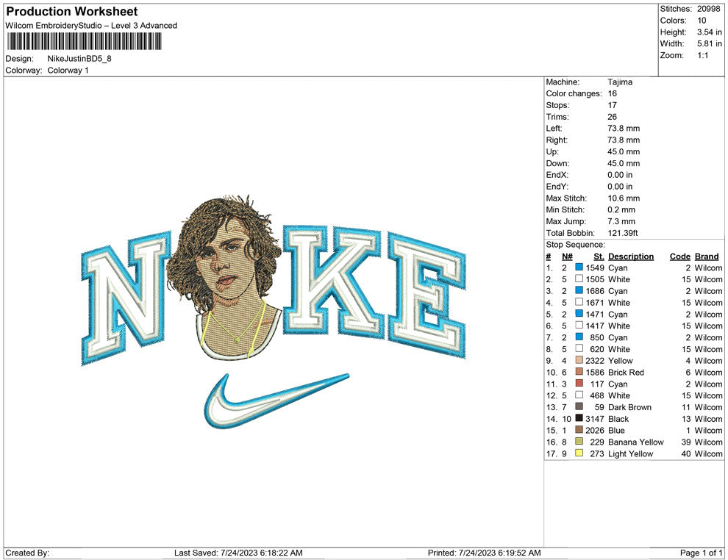Click the embroidered letter N

126,297
